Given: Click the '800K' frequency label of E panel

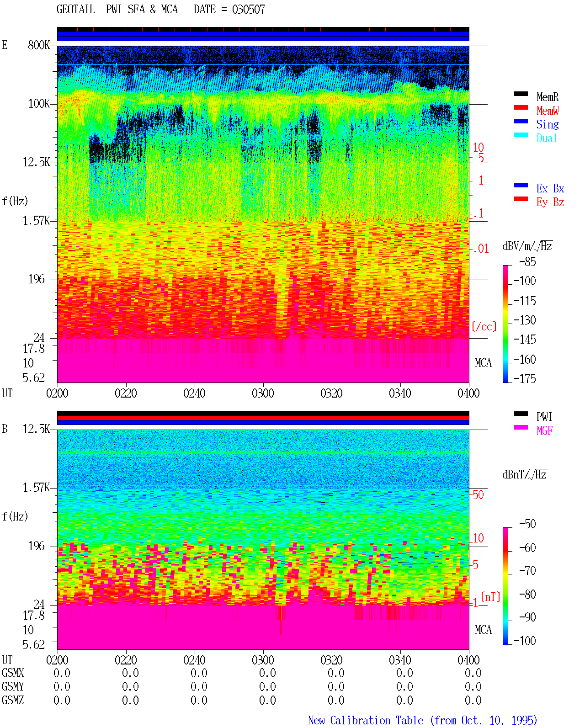Looking at the screenshot, I should (39, 45).
